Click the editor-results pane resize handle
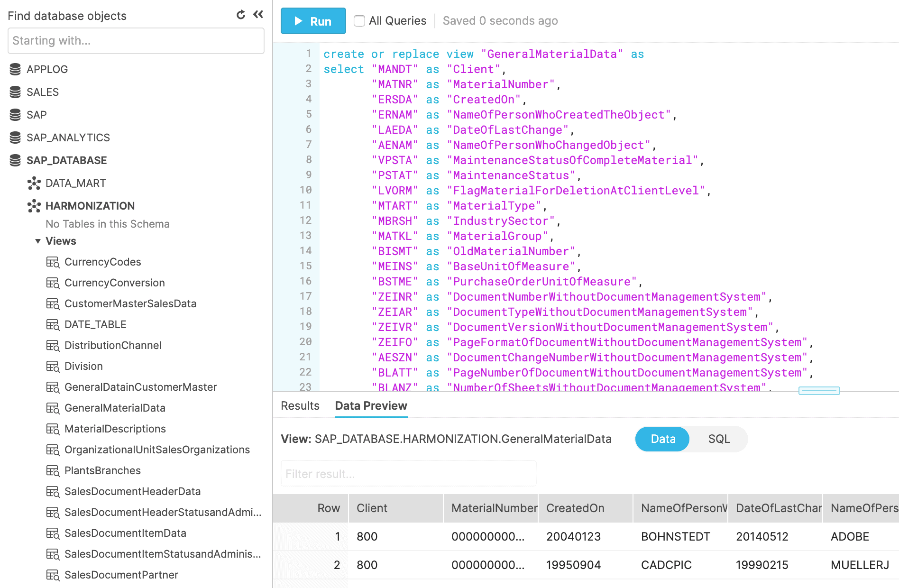The image size is (899, 588). pyautogui.click(x=819, y=391)
